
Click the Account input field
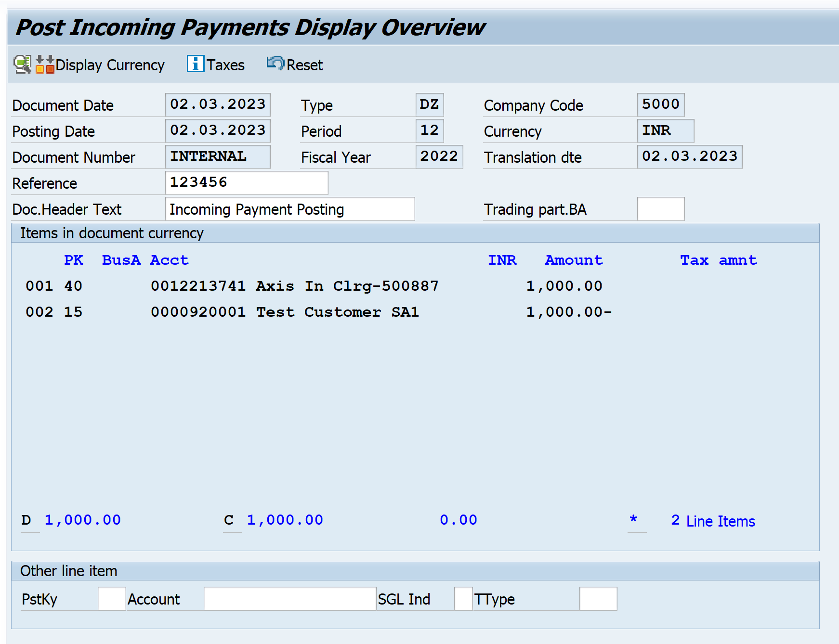[290, 599]
